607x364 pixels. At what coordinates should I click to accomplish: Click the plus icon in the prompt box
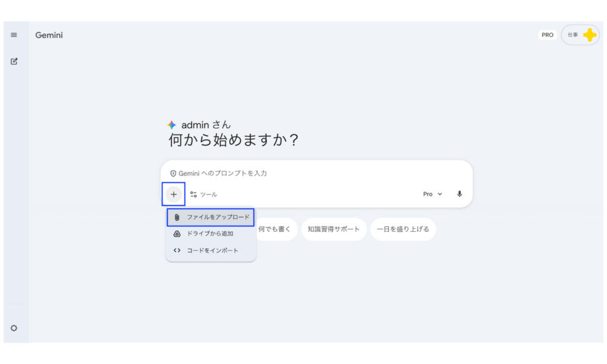173,194
